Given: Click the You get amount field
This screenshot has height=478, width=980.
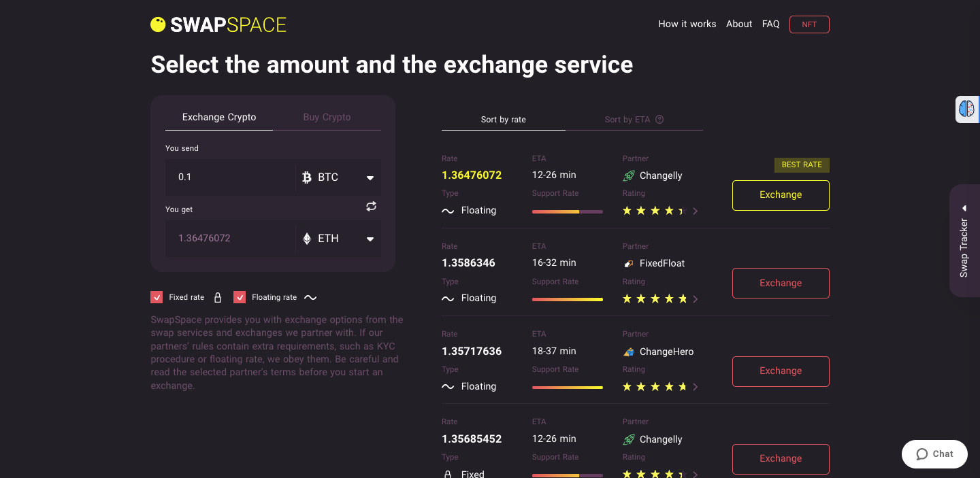Looking at the screenshot, I should click(230, 239).
